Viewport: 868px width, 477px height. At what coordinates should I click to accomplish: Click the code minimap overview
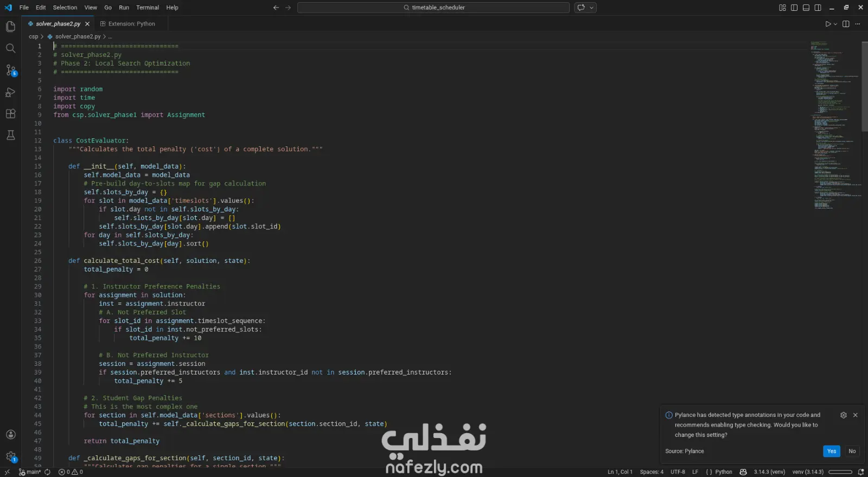pos(835,126)
